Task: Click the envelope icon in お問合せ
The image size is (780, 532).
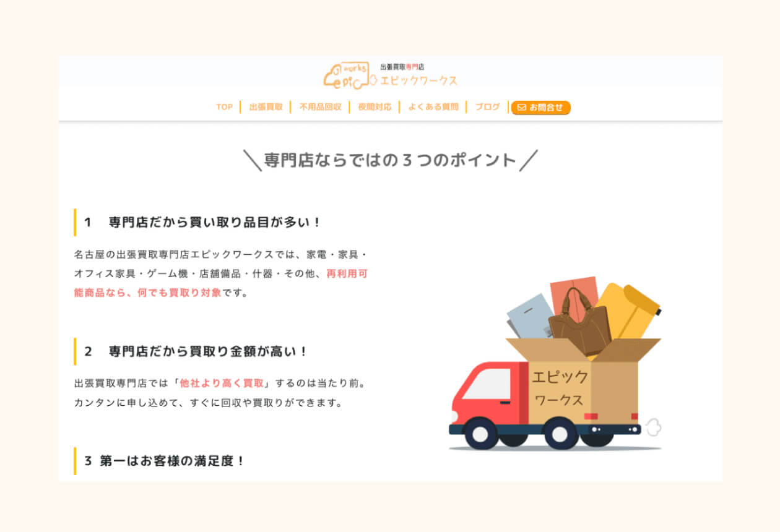Action: pos(521,108)
